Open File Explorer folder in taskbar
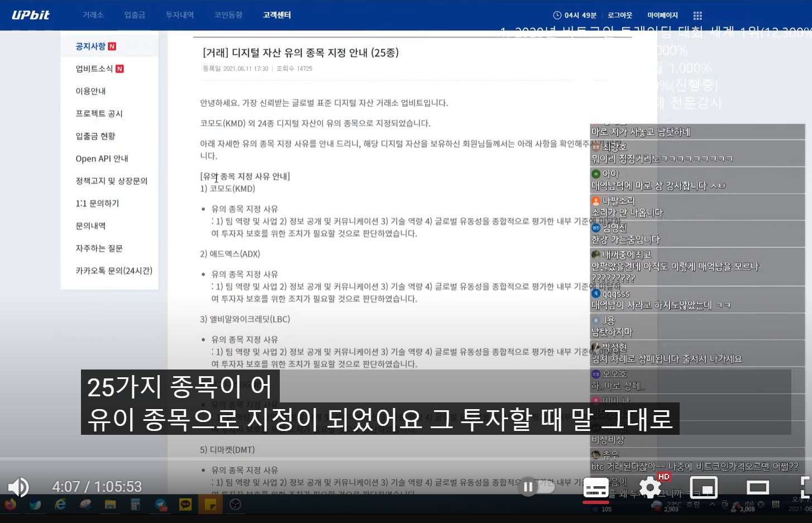 110,505
